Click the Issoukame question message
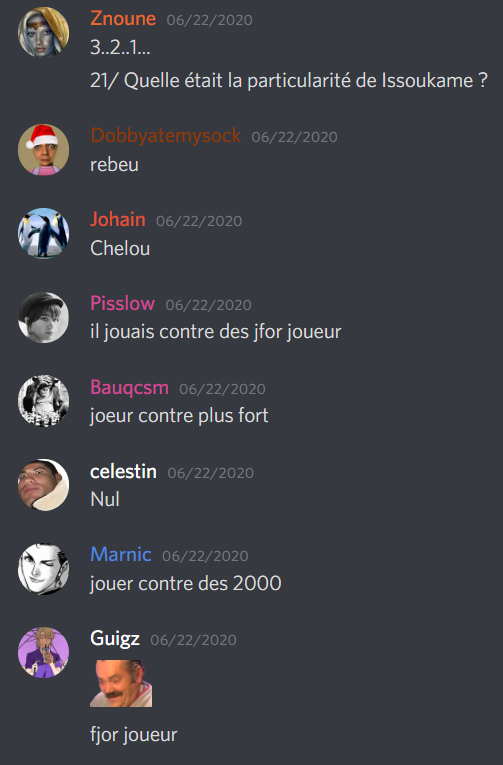The image size is (503, 765). pos(289,81)
